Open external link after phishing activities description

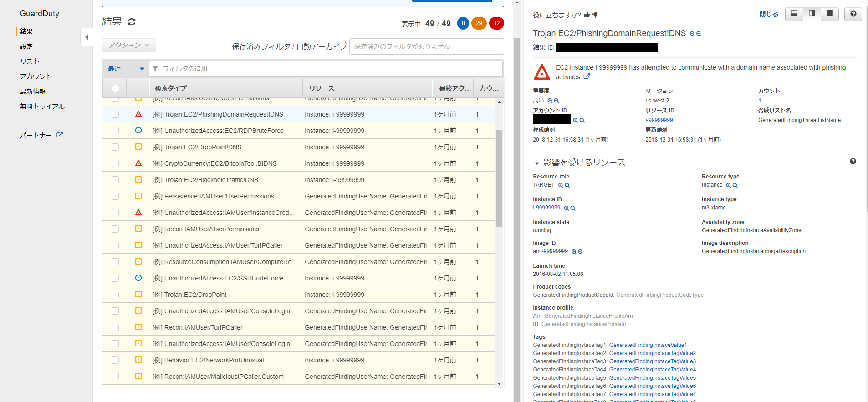pyautogui.click(x=587, y=76)
